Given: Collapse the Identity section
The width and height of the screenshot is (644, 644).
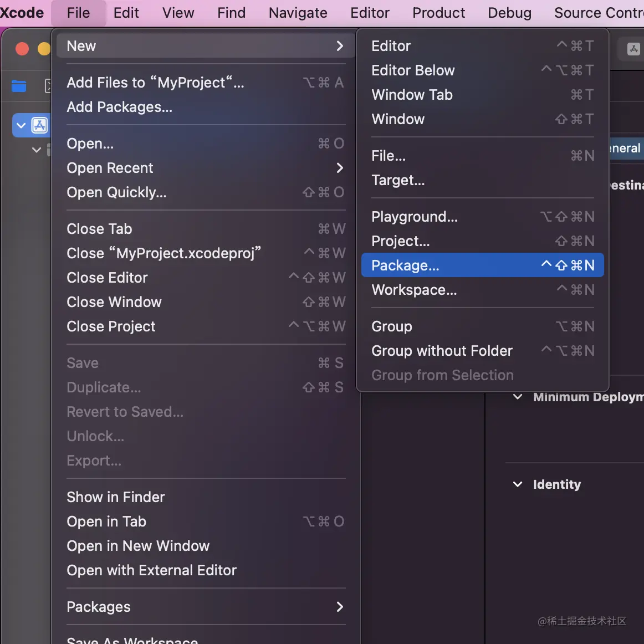Looking at the screenshot, I should point(518,484).
